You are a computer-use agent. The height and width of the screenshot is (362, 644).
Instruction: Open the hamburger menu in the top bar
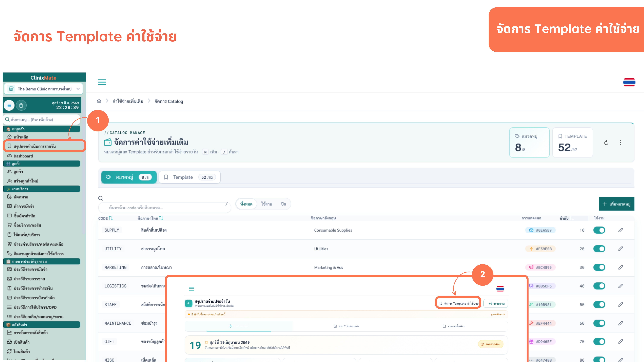pyautogui.click(x=102, y=82)
